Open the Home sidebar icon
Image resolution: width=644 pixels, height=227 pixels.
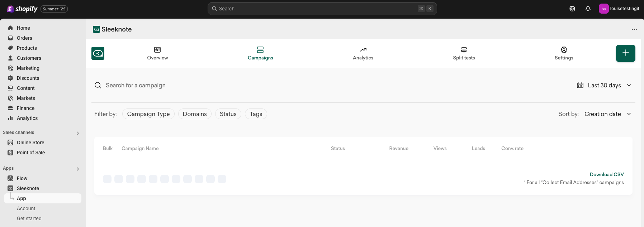tap(10, 28)
